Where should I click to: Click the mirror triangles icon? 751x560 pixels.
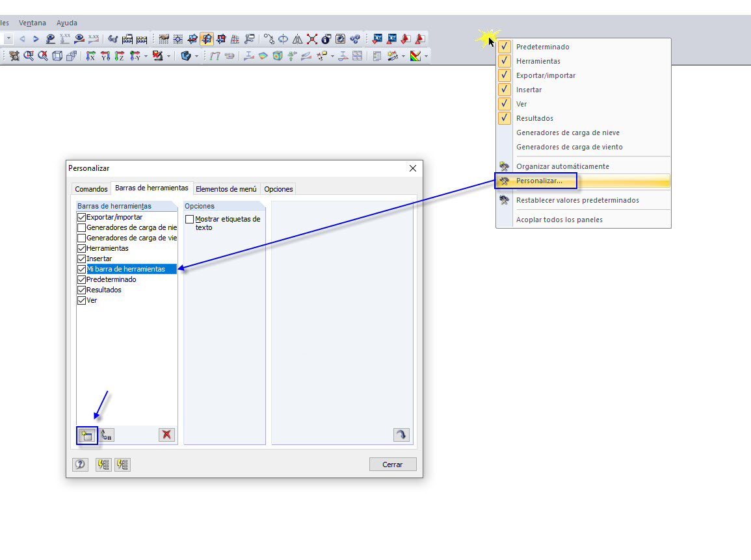click(x=297, y=39)
